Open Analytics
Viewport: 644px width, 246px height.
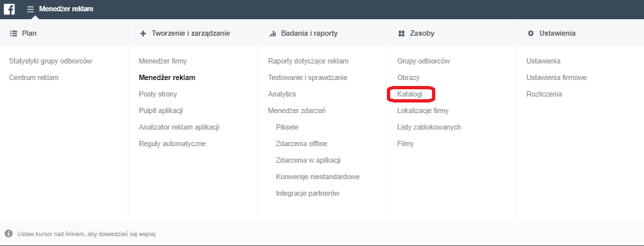282,95
